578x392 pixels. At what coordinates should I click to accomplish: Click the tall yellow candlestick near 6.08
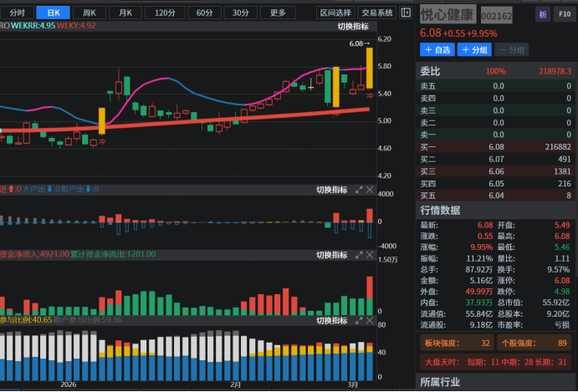click(368, 69)
